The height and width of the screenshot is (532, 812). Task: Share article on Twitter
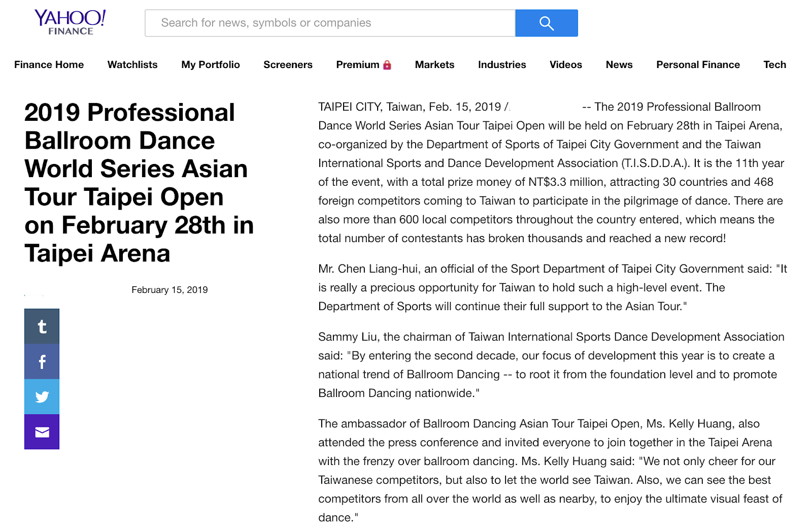pos(42,397)
